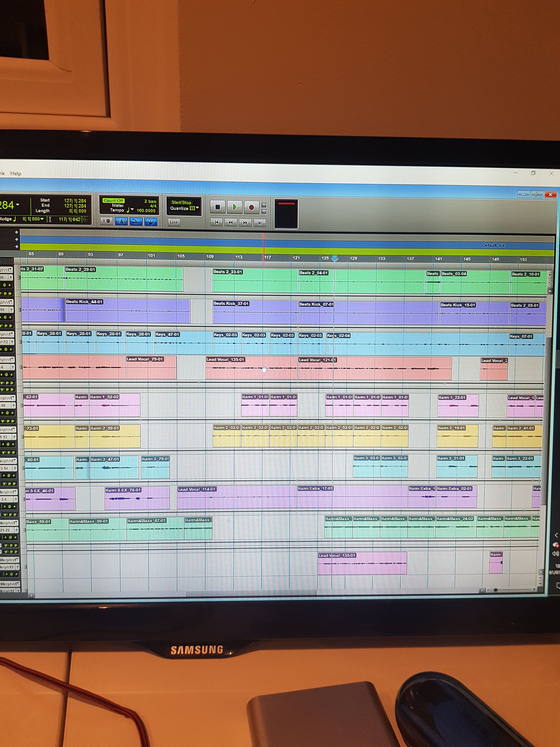Toggle the blue Metronome click button

tap(121, 221)
